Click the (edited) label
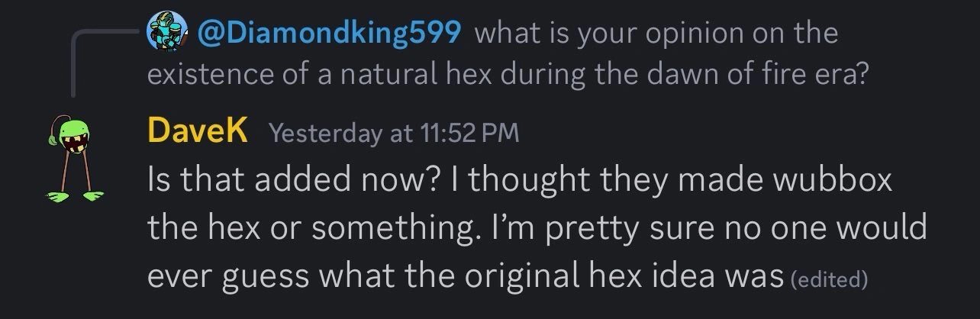This screenshot has width=980, height=319. click(830, 280)
